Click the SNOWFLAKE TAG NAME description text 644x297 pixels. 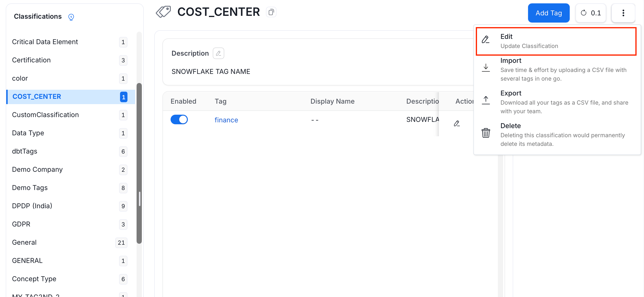[x=211, y=72]
